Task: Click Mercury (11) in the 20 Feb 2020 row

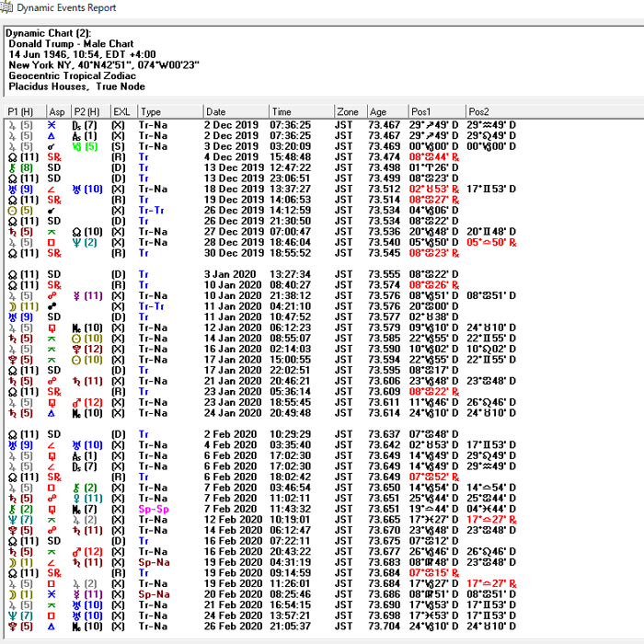Action: click(x=87, y=595)
